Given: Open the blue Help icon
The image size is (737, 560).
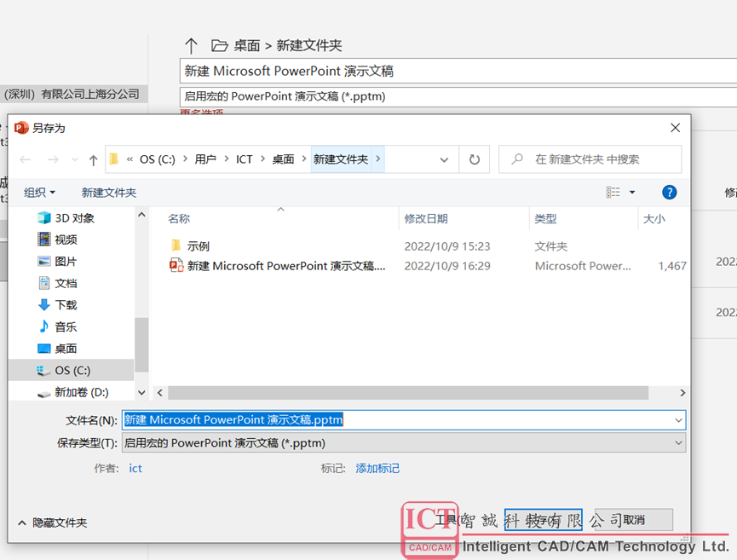Looking at the screenshot, I should pyautogui.click(x=669, y=192).
